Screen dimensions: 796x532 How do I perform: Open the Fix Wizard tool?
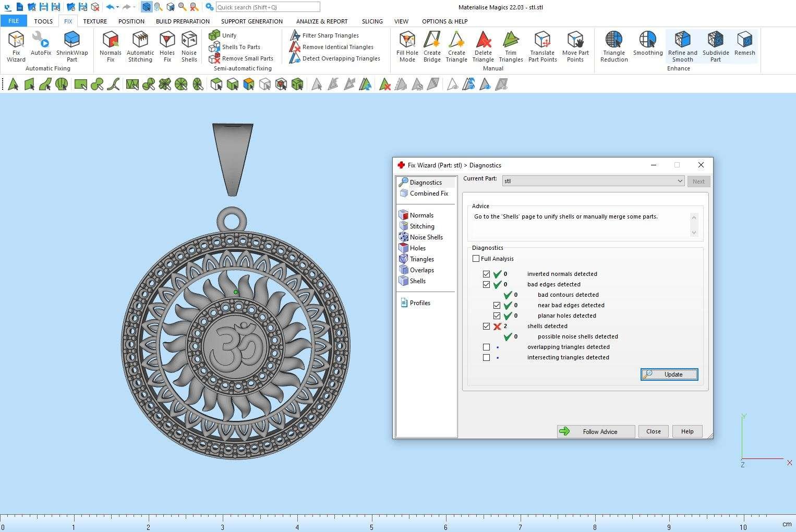pos(16,46)
